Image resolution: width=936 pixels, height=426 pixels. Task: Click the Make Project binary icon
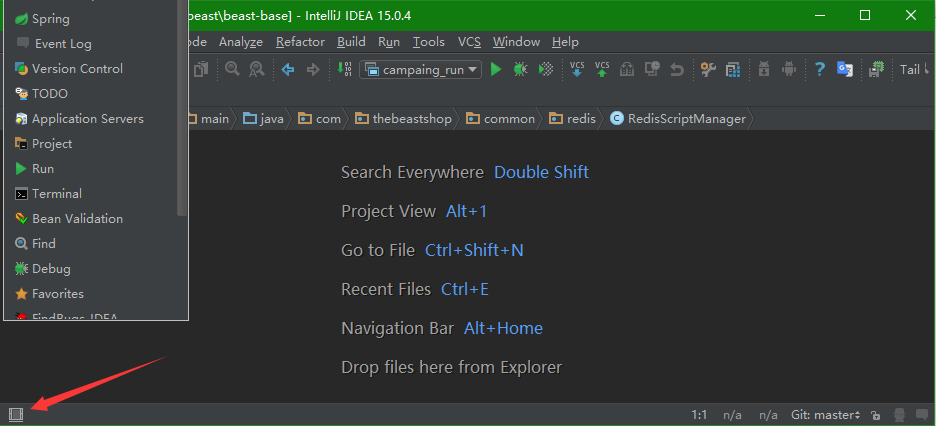pyautogui.click(x=344, y=69)
